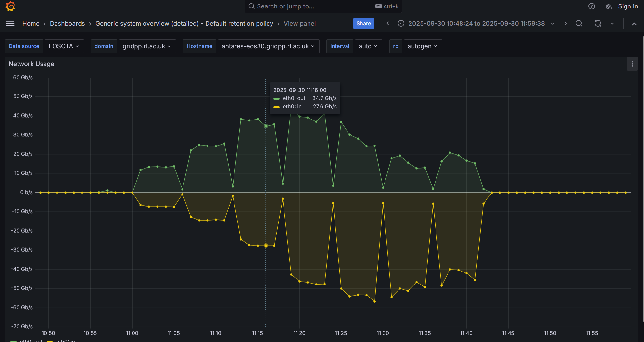The image size is (644, 342).
Task: Collapse top bar with chevron up
Action: click(634, 24)
